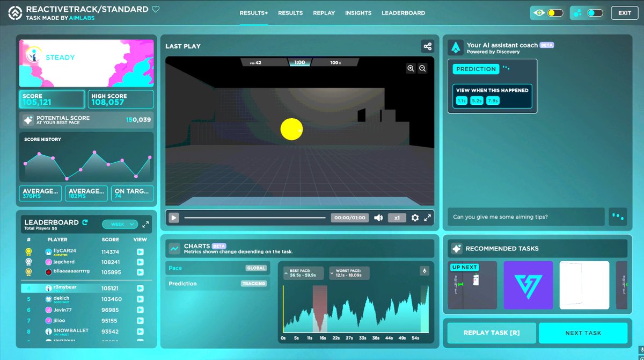Viewport: 644px width, 360px height.
Task: Open the Leaderboard tab
Action: [403, 13]
